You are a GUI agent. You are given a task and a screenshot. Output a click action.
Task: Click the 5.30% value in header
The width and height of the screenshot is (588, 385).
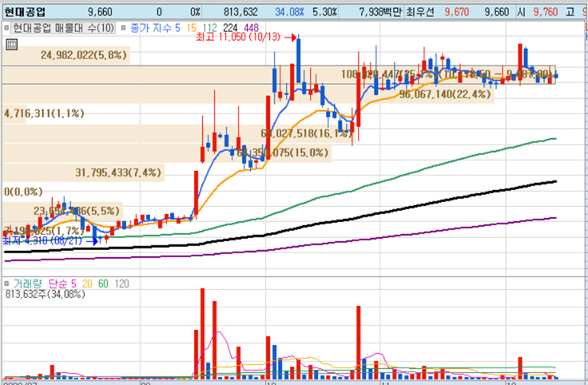pyautogui.click(x=324, y=12)
